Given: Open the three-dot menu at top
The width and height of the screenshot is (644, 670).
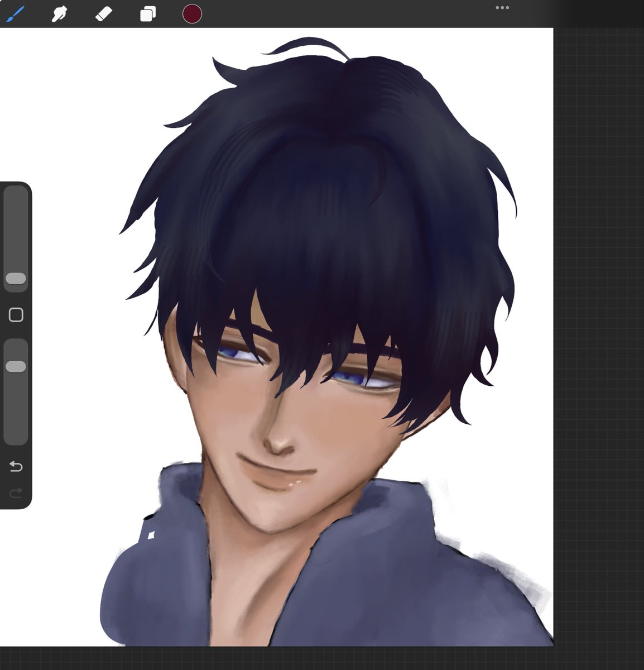Looking at the screenshot, I should (502, 8).
